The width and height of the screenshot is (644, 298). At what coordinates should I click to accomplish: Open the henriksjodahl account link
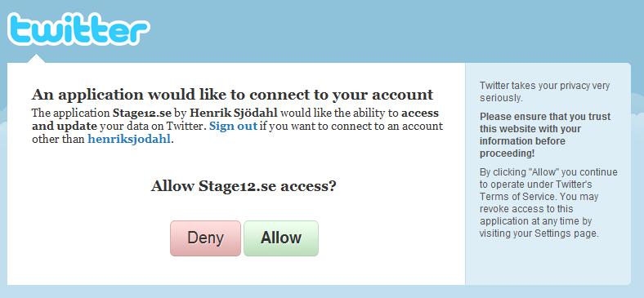click(129, 139)
